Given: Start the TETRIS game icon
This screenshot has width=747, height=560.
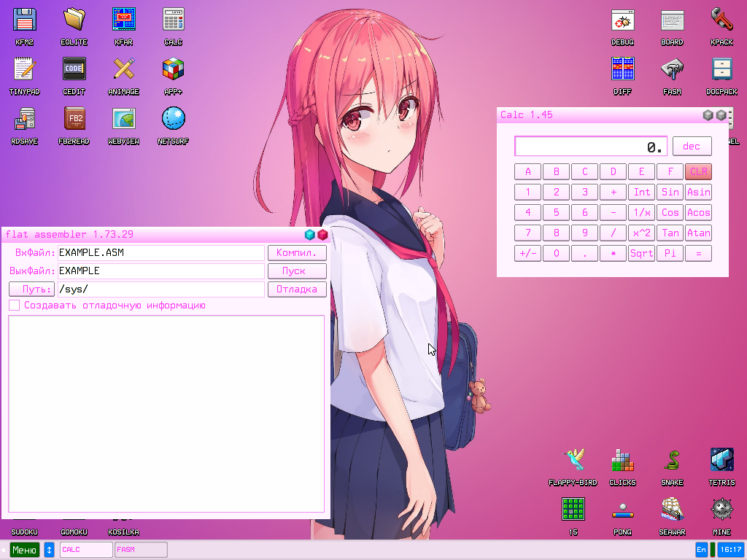Looking at the screenshot, I should coord(721,461).
